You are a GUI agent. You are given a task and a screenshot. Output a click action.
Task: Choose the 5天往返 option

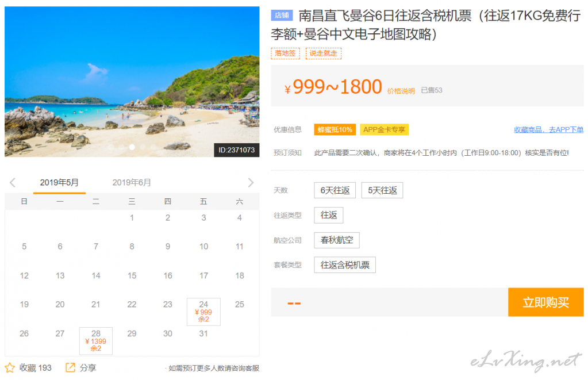click(x=382, y=190)
